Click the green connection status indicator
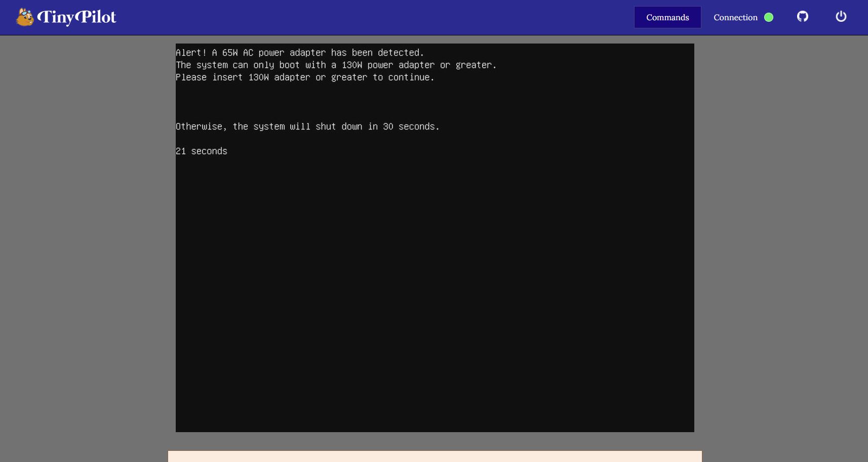This screenshot has height=462, width=868. coord(769,17)
